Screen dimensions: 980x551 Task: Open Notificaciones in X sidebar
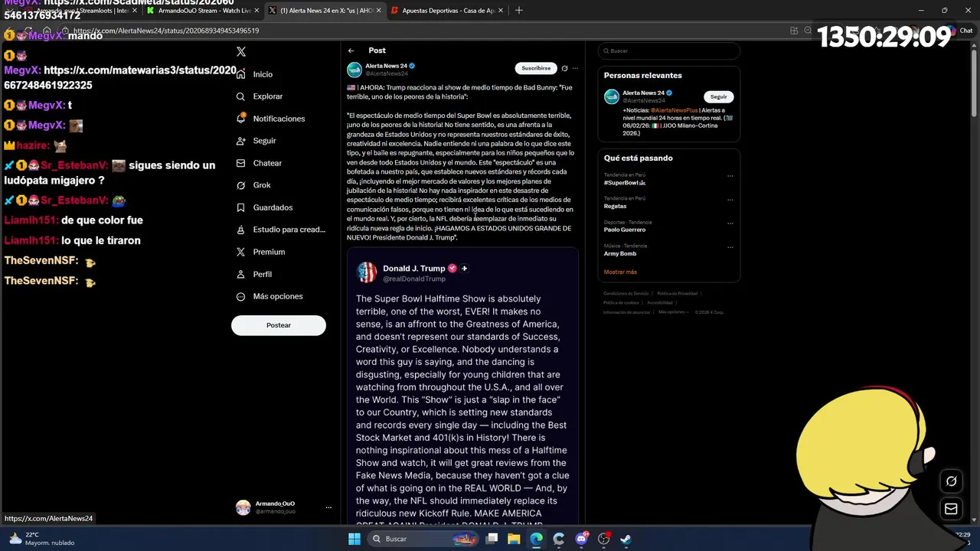(x=270, y=119)
